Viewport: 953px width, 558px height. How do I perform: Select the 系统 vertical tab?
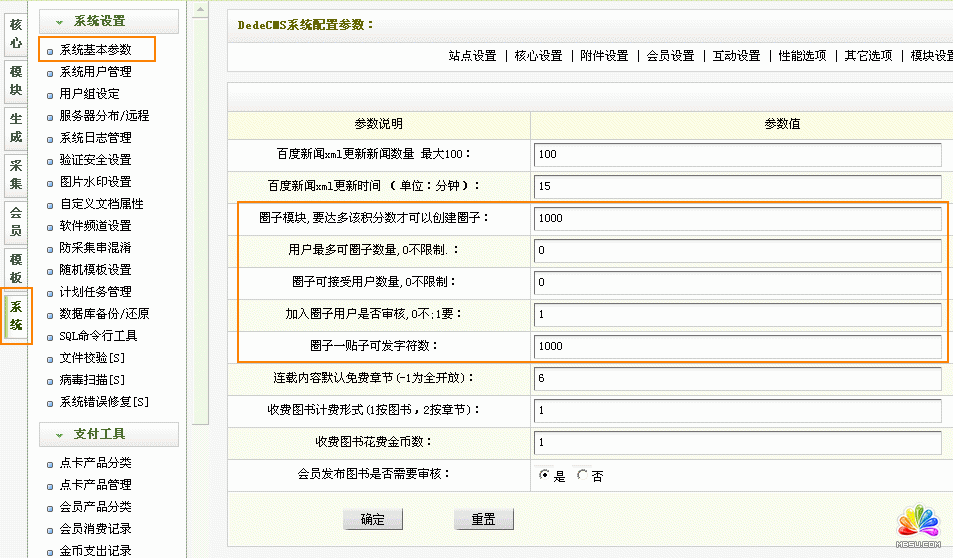(x=16, y=315)
